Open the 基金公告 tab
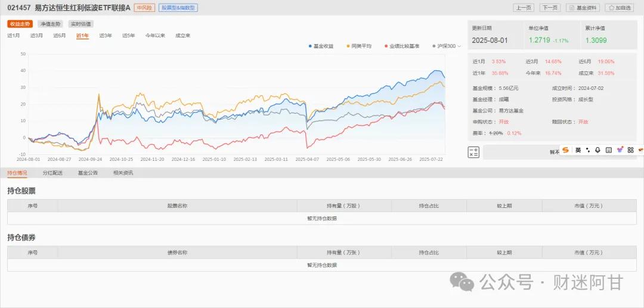Image resolution: width=644 pixels, height=308 pixels. [88, 173]
